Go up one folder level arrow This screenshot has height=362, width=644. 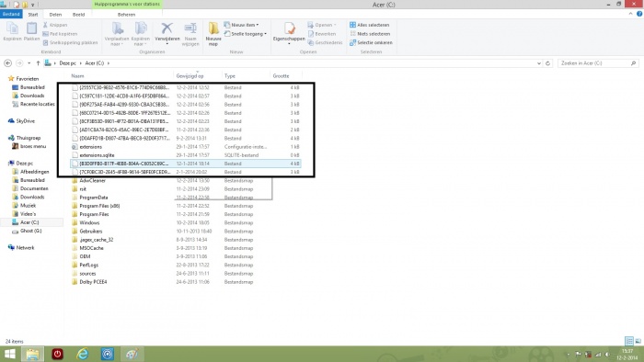coord(38,63)
